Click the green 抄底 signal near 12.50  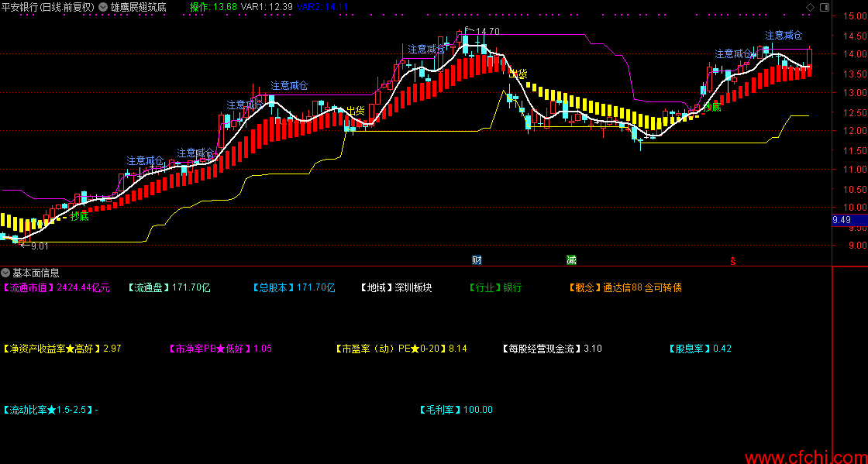point(712,108)
